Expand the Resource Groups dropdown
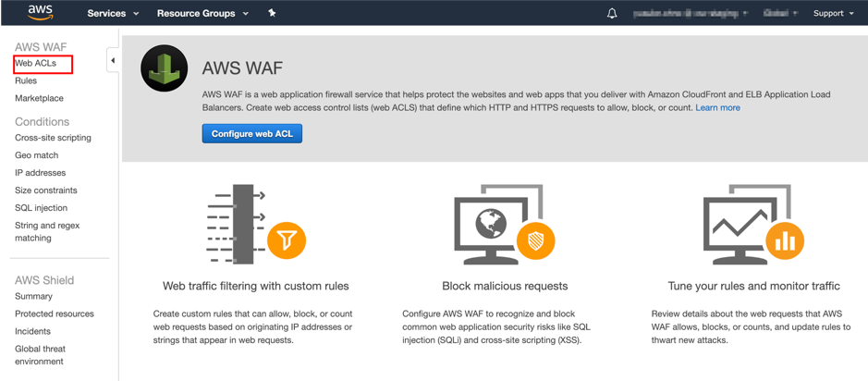The image size is (868, 381). (x=202, y=13)
